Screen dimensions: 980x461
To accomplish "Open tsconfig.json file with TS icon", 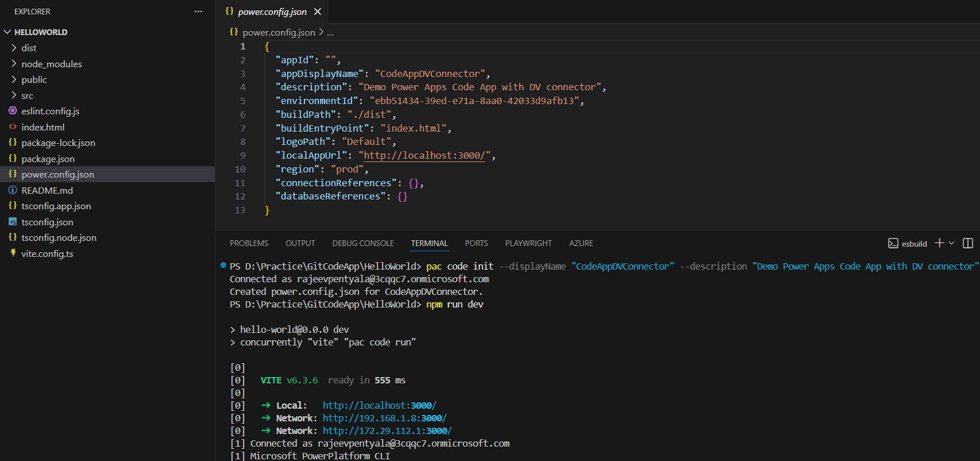I will pyautogui.click(x=47, y=222).
